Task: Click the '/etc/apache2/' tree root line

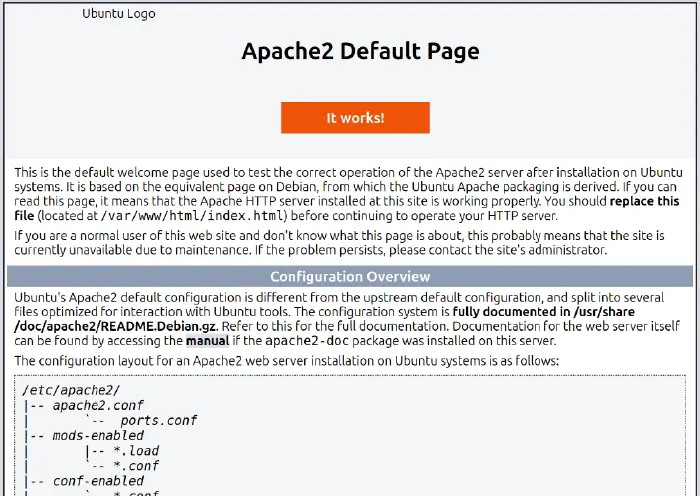Action: pos(71,390)
